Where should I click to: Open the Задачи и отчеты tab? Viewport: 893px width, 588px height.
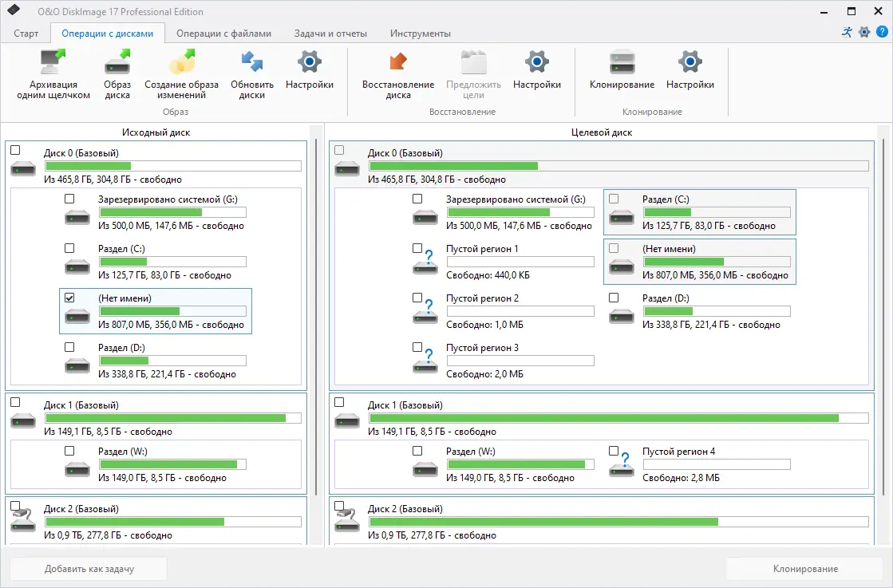point(330,34)
